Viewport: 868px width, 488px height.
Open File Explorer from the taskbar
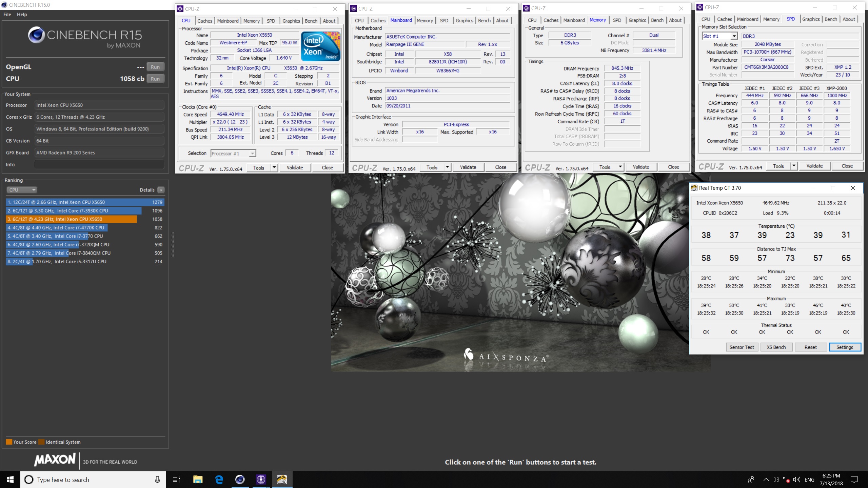pyautogui.click(x=198, y=480)
